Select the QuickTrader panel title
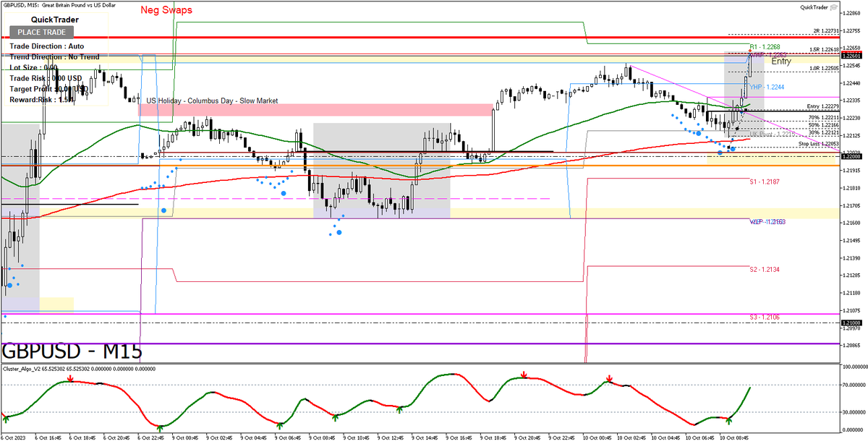Viewport: 868px width, 444px height. (x=55, y=20)
